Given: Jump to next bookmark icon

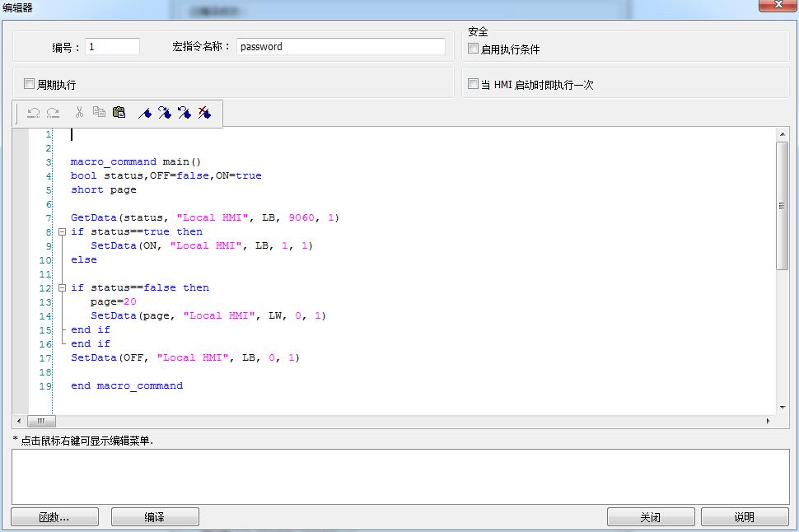Looking at the screenshot, I should [x=165, y=113].
